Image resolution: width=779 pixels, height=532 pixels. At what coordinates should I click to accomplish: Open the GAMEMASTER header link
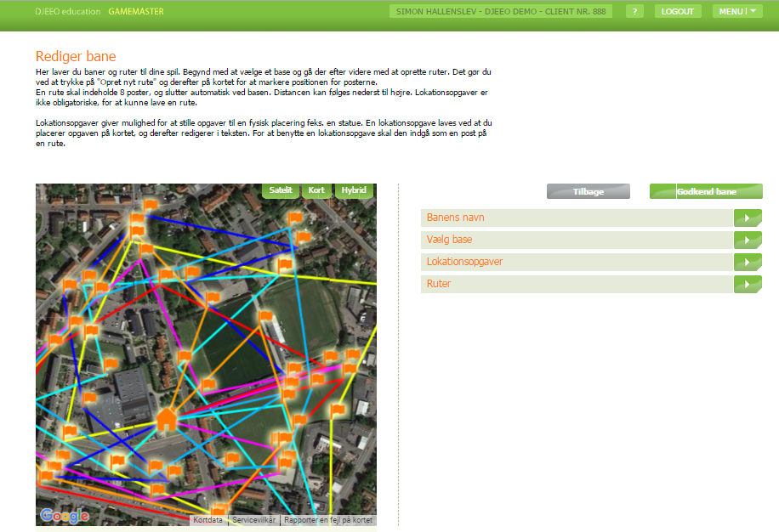(x=136, y=11)
